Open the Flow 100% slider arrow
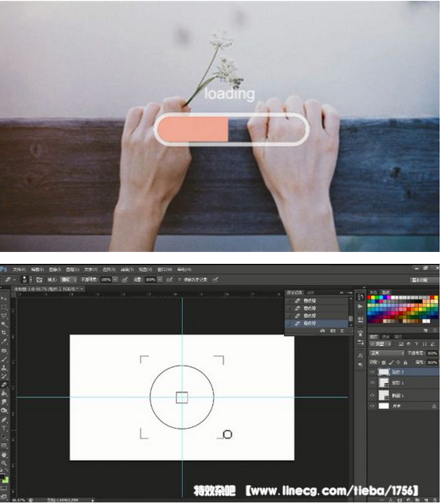 [159, 280]
